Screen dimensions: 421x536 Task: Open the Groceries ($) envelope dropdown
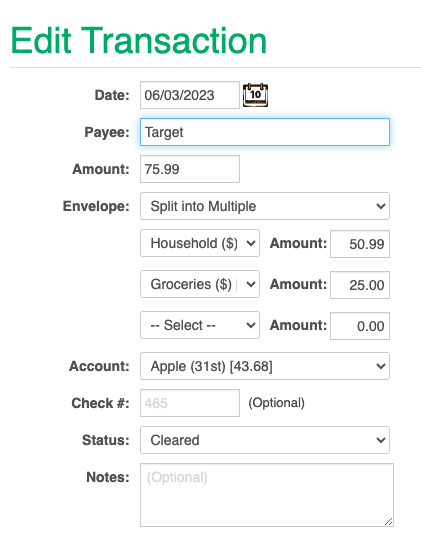pos(200,284)
